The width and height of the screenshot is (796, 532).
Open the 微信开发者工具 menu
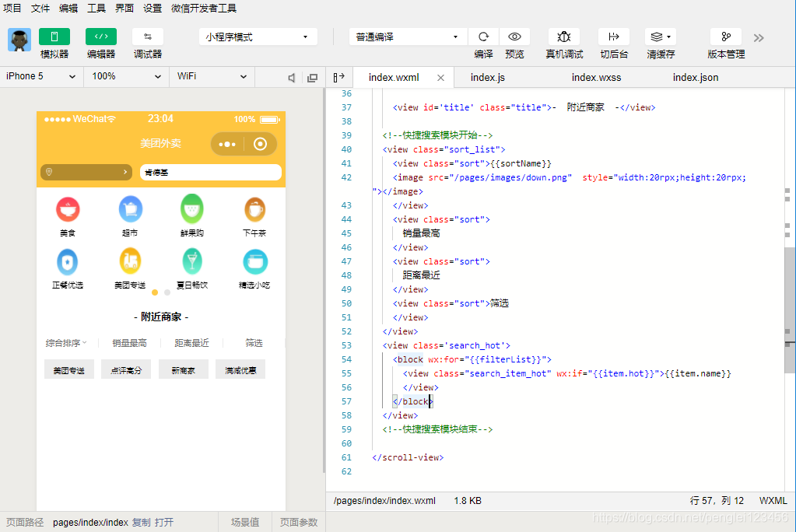(x=204, y=8)
